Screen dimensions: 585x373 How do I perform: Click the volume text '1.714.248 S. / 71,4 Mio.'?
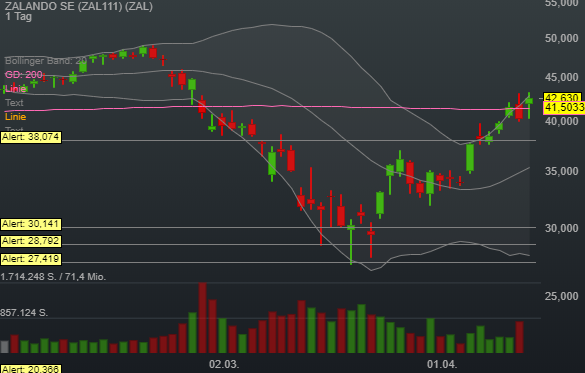53,277
